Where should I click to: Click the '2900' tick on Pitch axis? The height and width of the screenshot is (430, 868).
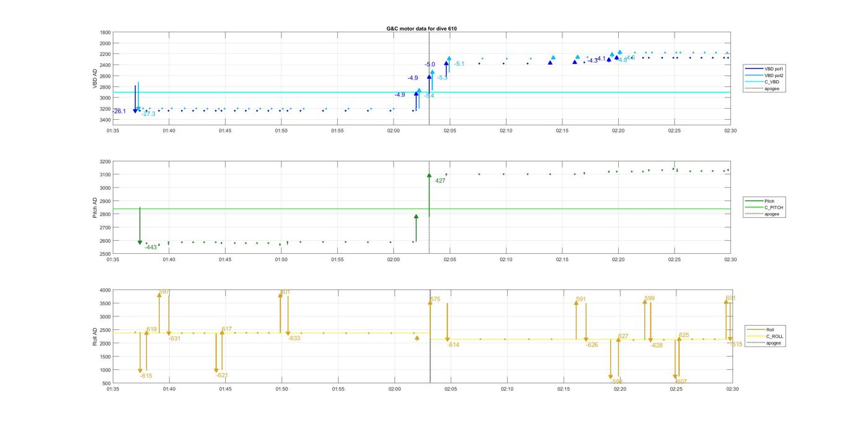[x=105, y=201]
